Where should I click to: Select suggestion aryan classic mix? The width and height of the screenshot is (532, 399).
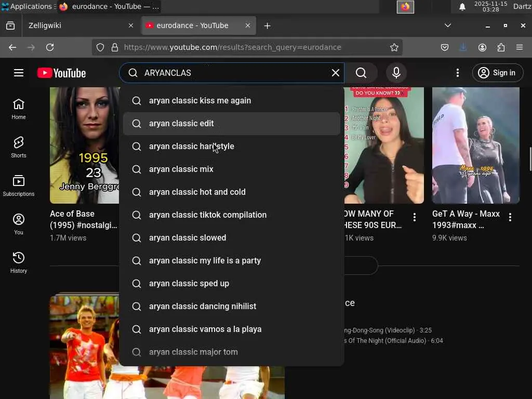click(231, 169)
